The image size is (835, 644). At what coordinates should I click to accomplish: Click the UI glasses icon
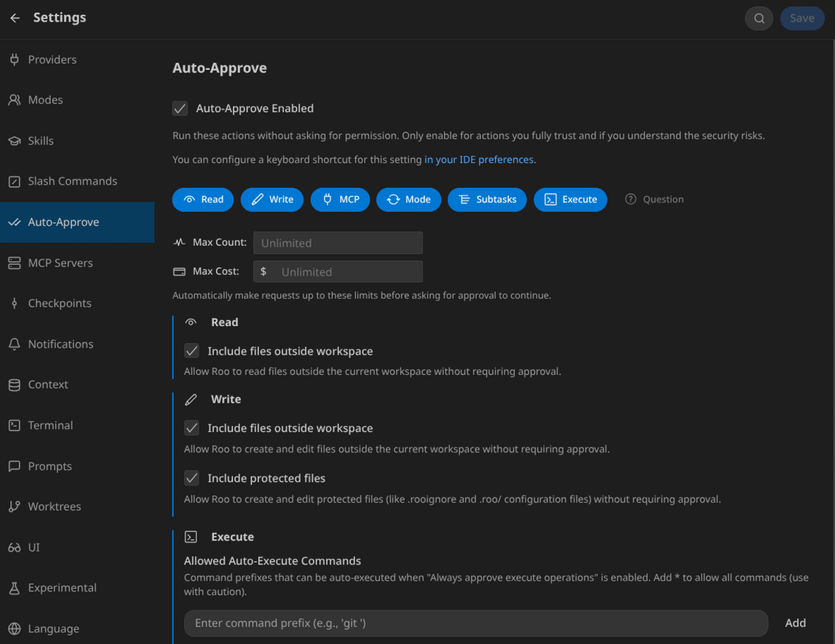click(x=14, y=547)
